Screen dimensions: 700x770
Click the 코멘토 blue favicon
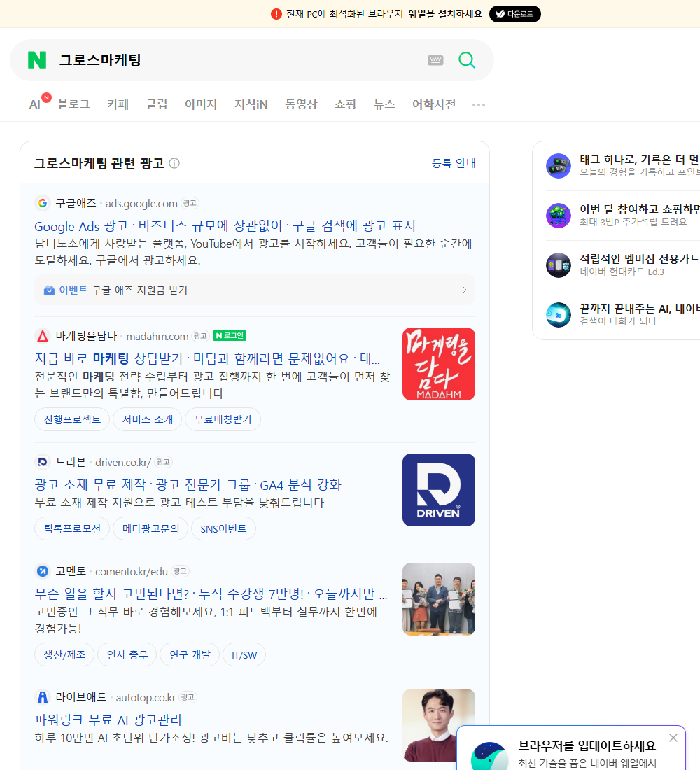[x=43, y=571]
